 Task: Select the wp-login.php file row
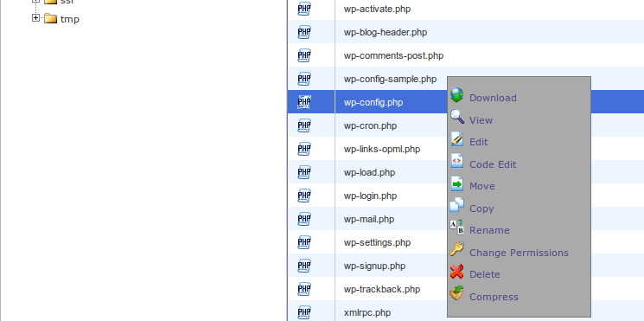pyautogui.click(x=466, y=196)
